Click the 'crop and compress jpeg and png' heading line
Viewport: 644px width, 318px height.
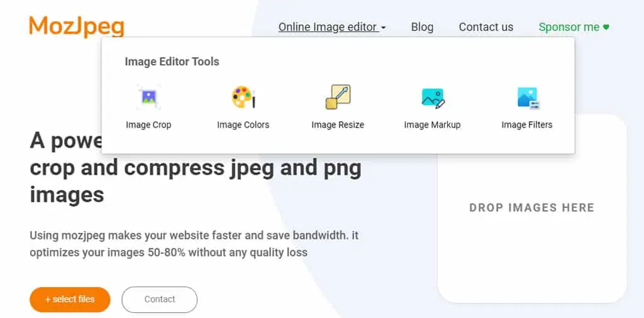point(196,167)
